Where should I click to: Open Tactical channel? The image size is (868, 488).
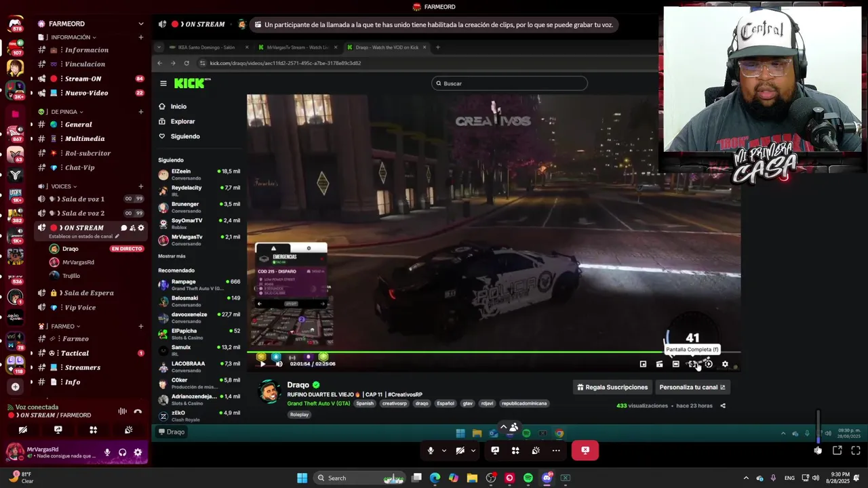click(x=92, y=353)
